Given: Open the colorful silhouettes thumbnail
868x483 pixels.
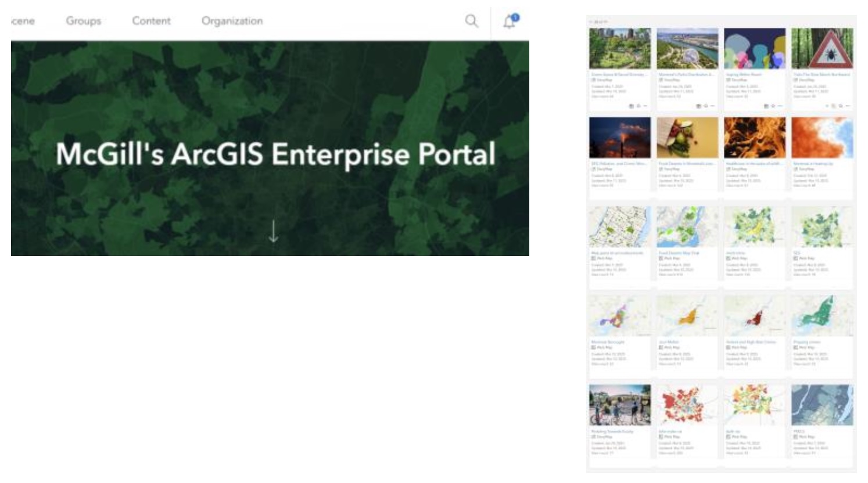Looking at the screenshot, I should click(x=755, y=49).
